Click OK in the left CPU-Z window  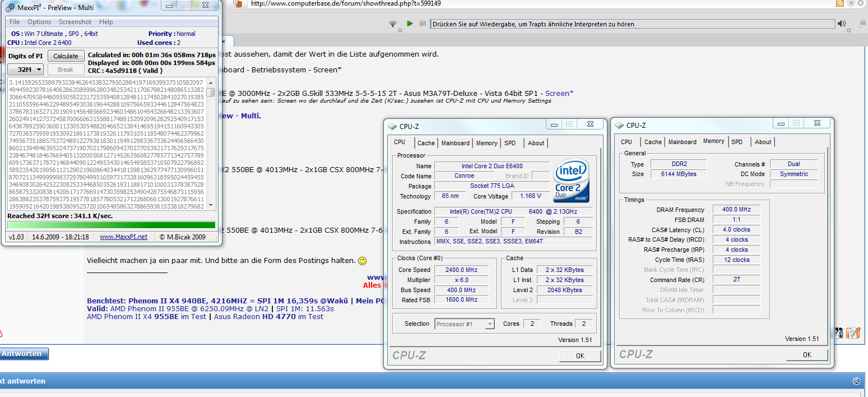(x=580, y=356)
